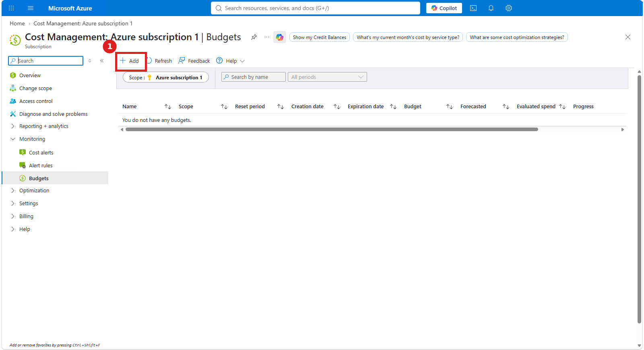
Task: Change the Scope Azure subscription 1 pill
Action: pos(166,77)
